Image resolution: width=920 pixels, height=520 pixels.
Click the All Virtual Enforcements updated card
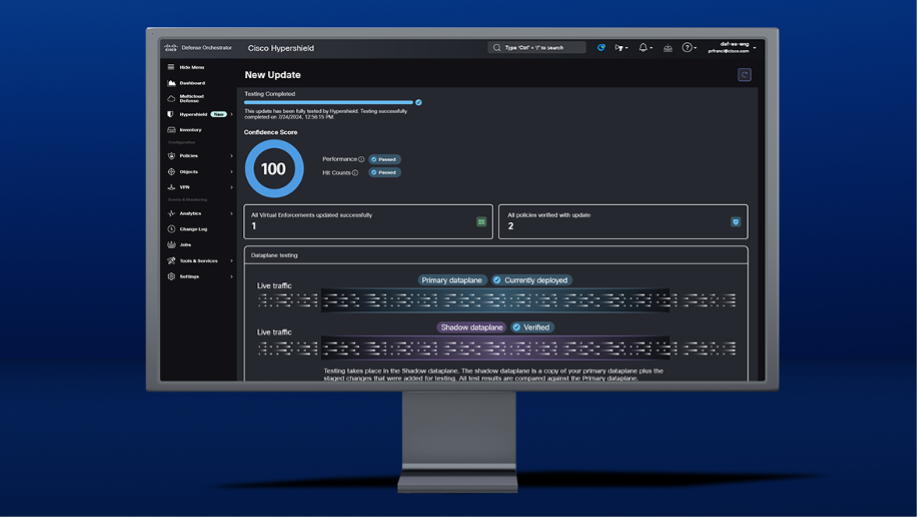pos(368,222)
